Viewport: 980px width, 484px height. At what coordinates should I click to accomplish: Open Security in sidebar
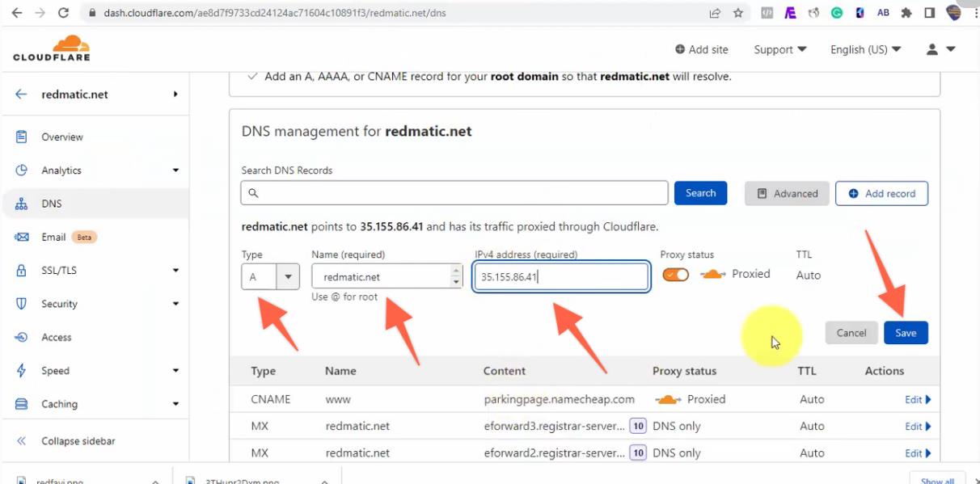click(60, 304)
